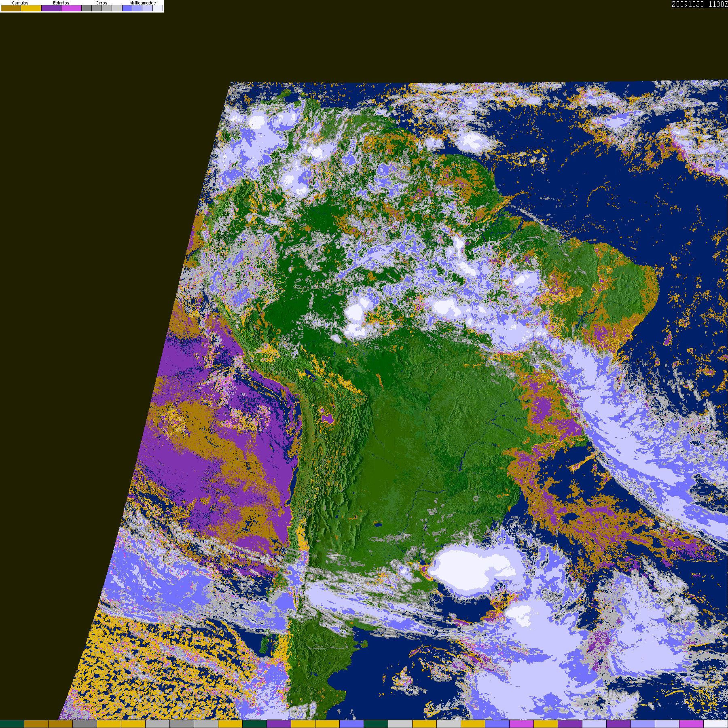Viewport: 728px width, 728px height.
Task: Click the darkest blue Multicamadas swatch
Action: (127, 8)
